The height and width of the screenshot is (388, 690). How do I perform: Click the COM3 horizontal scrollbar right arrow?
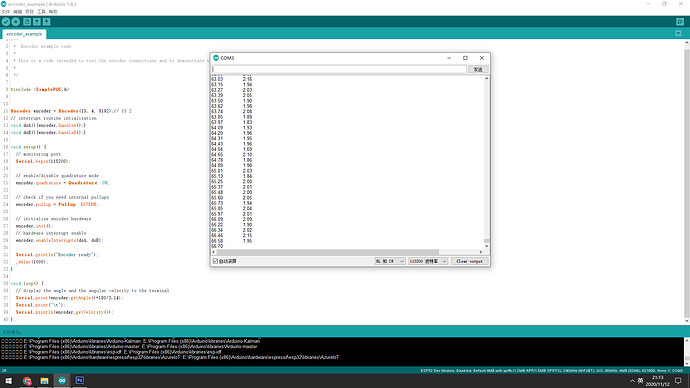(481, 252)
